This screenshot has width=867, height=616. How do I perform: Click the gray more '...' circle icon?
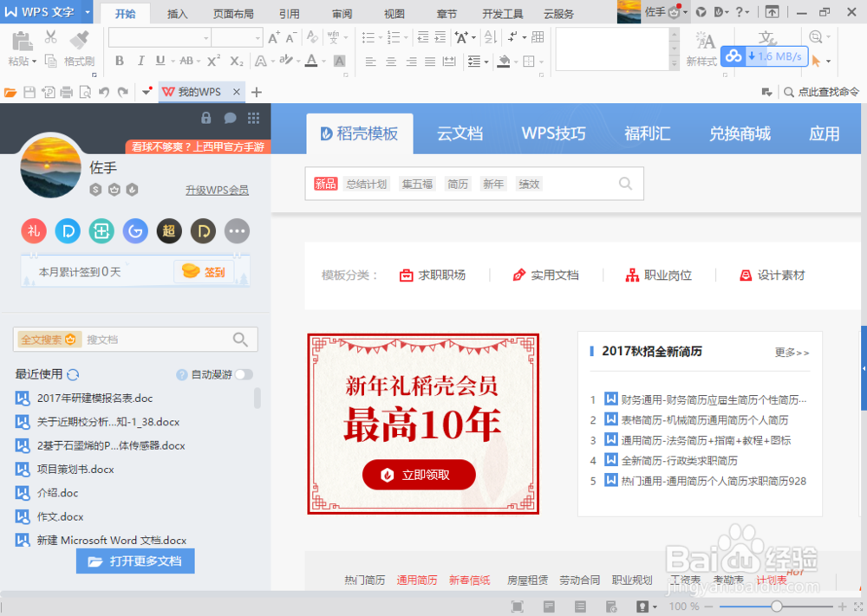pos(238,231)
